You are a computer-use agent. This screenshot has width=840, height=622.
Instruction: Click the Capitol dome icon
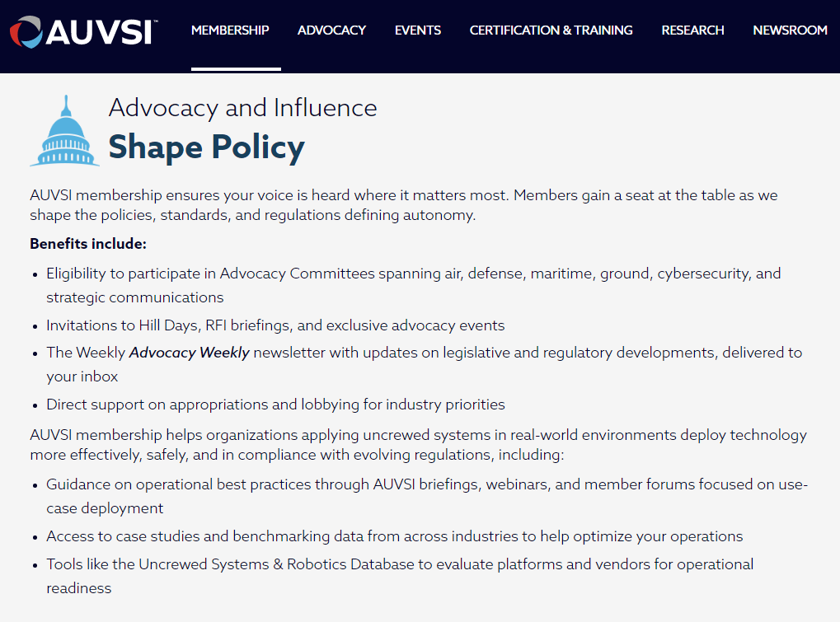[x=65, y=131]
